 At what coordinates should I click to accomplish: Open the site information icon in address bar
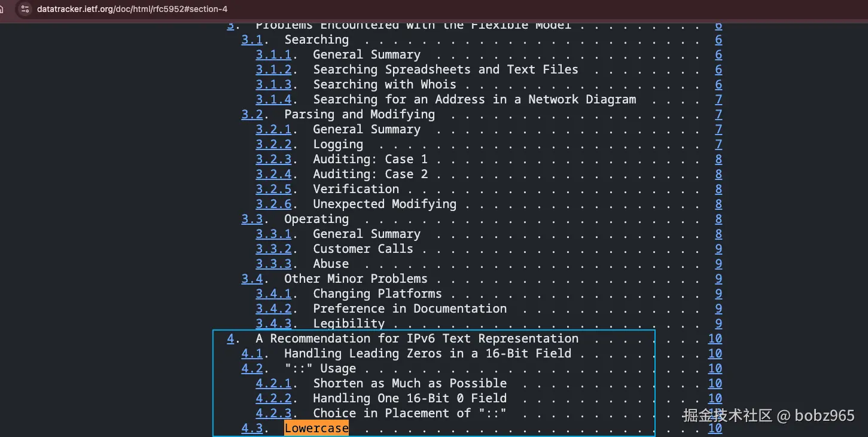(25, 9)
